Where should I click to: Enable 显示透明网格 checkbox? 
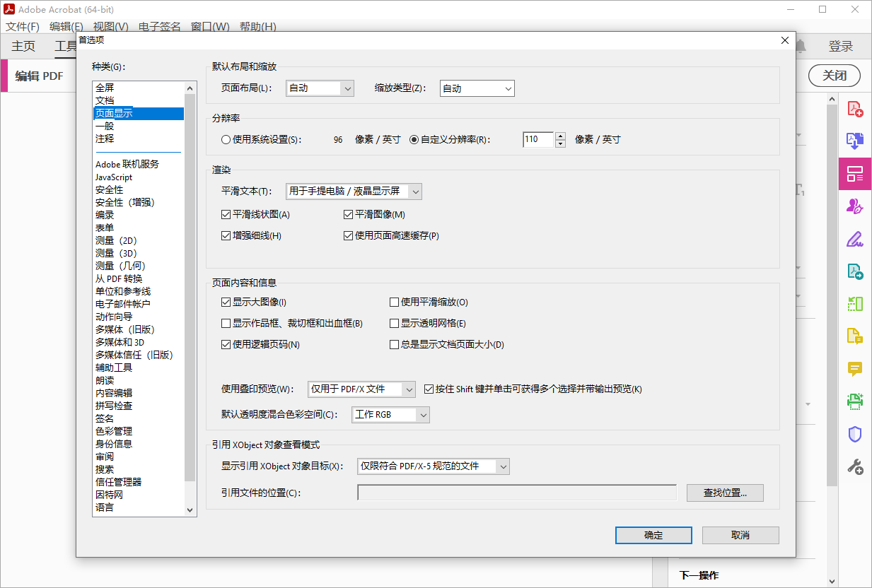pos(394,323)
